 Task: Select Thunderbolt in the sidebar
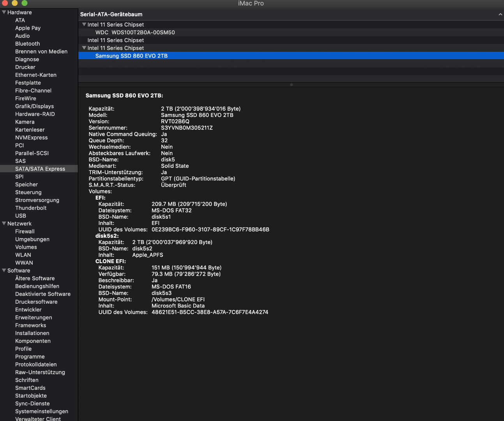click(x=30, y=208)
